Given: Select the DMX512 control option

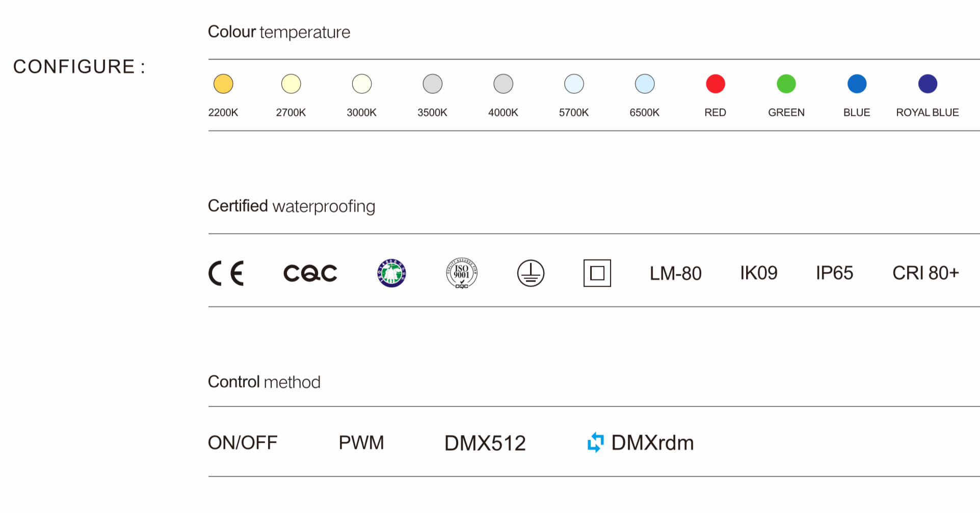Looking at the screenshot, I should [x=485, y=443].
